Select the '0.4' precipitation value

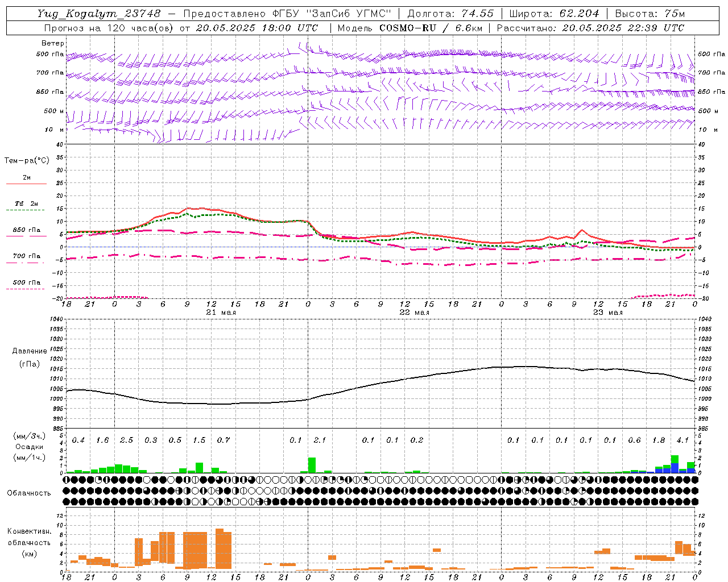(x=78, y=440)
